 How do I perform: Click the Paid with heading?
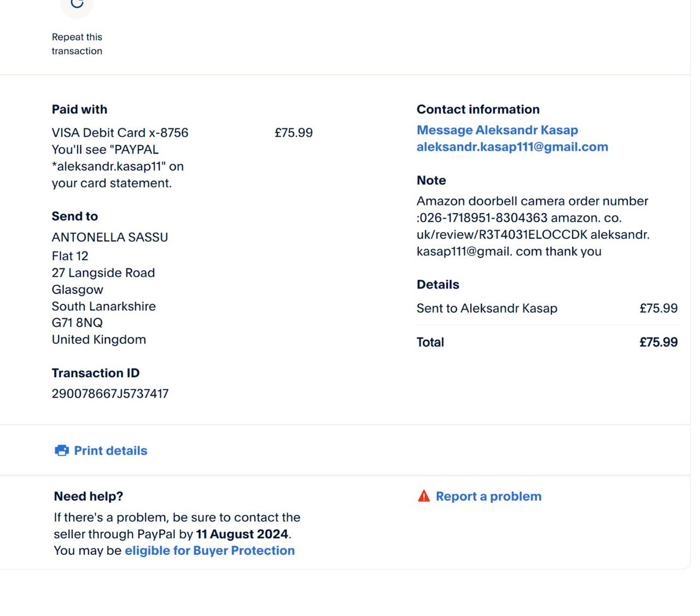click(x=79, y=109)
